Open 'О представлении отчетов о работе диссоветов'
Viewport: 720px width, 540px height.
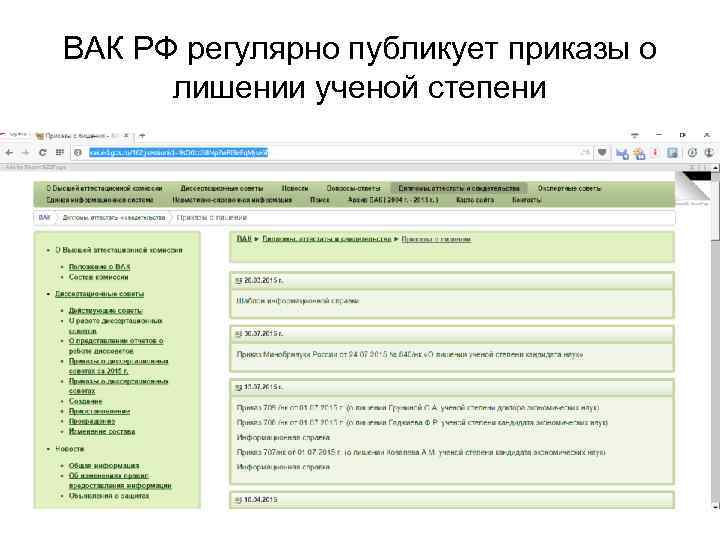[x=116, y=346]
